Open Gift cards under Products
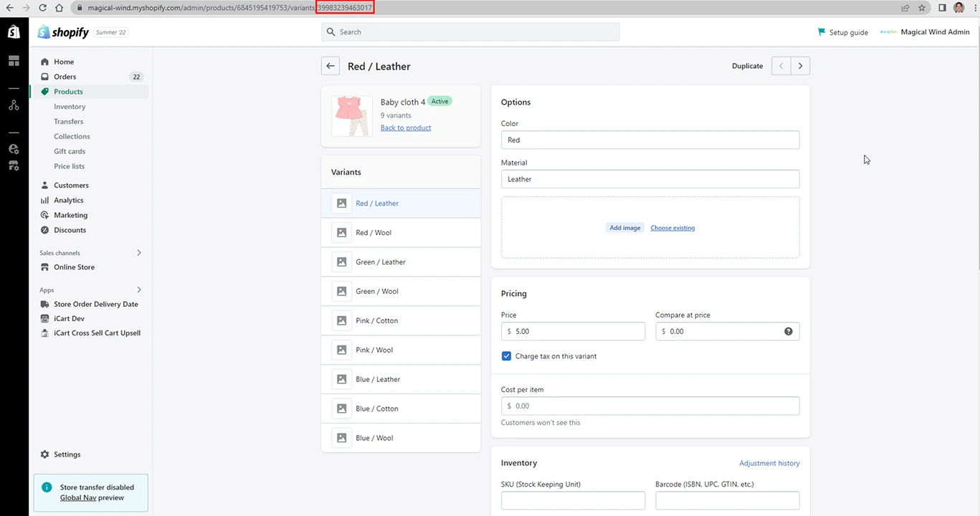The image size is (980, 516). [70, 151]
